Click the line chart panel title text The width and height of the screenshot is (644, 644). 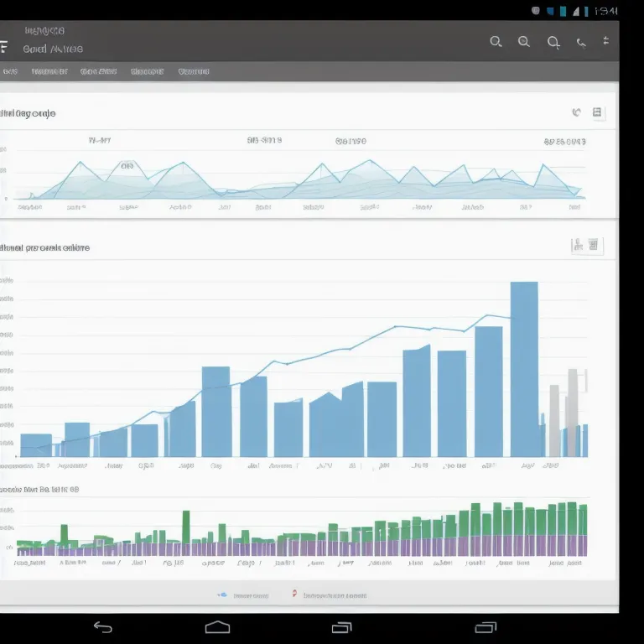point(29,113)
